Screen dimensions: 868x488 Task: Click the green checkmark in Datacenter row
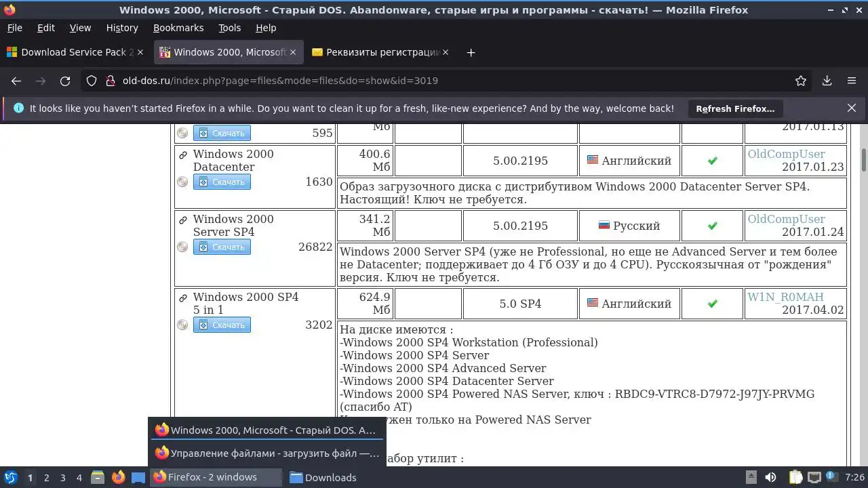pyautogui.click(x=712, y=161)
